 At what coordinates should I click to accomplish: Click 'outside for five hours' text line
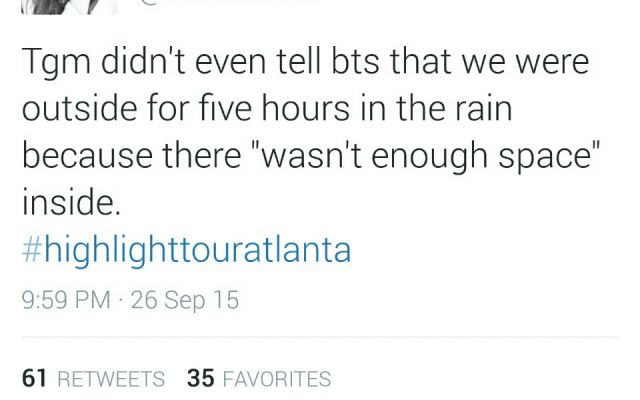(186, 108)
